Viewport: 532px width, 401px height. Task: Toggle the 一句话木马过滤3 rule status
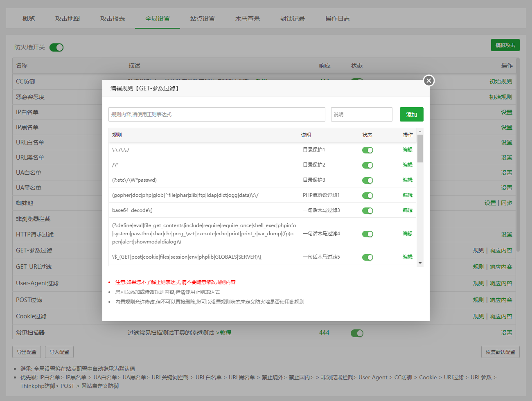click(367, 211)
